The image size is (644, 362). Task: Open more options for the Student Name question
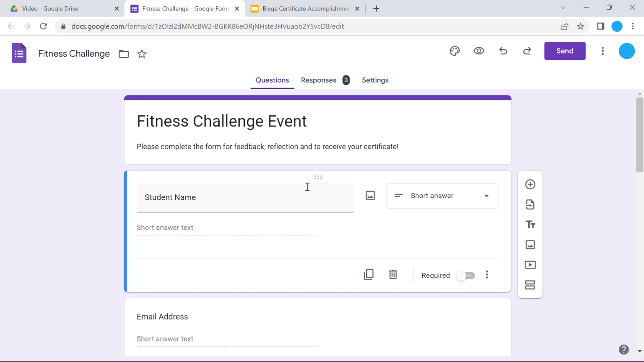(487, 274)
